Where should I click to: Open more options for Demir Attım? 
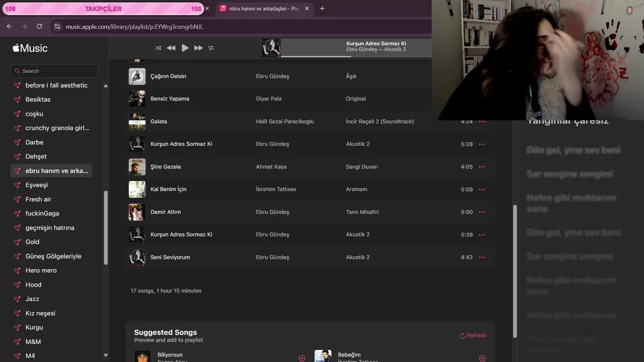(x=482, y=212)
